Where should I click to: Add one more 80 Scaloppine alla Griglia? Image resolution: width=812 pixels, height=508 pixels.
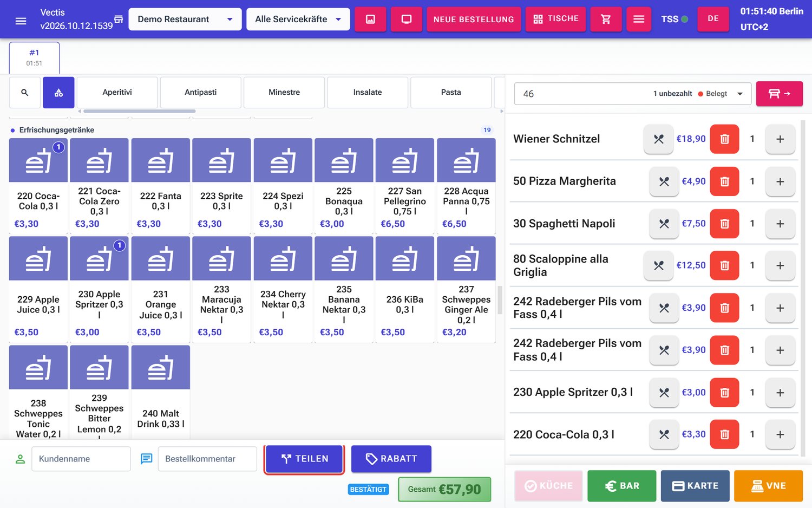(x=780, y=265)
